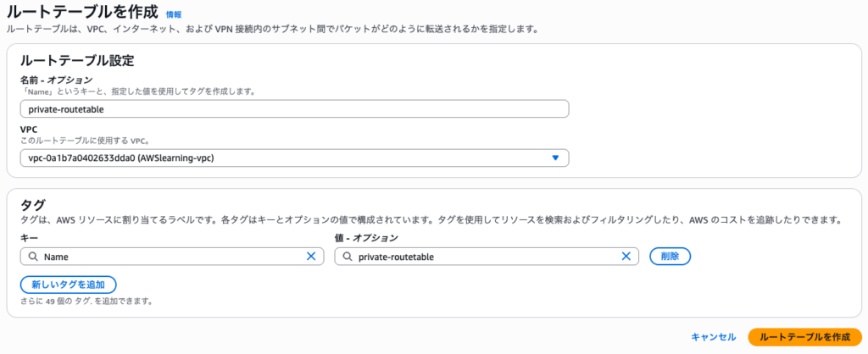Click into the 名前 text field

click(293, 108)
